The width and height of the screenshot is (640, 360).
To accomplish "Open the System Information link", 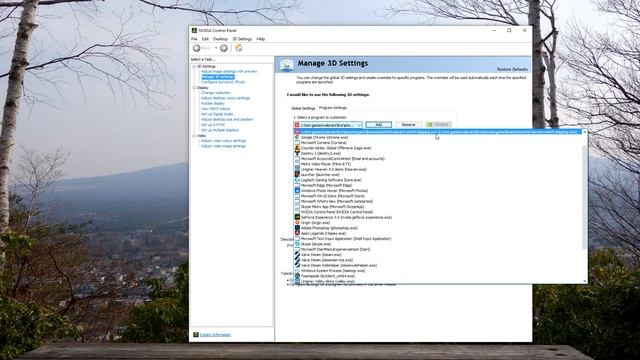I will click(215, 335).
